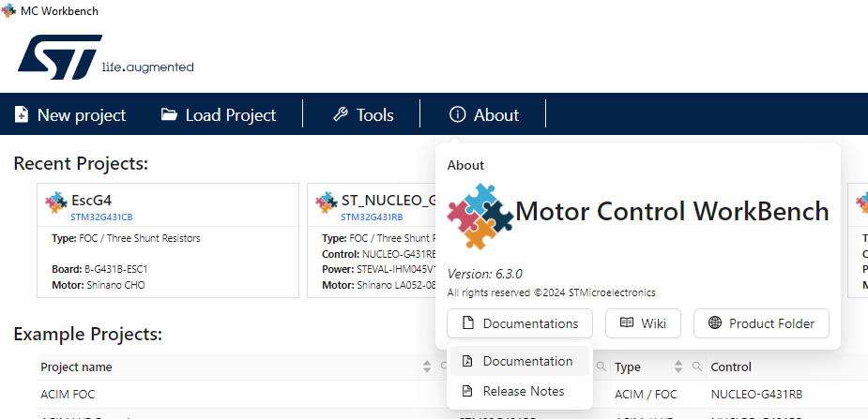Select Release Notes from the dropdown list
Viewport: 868px width, 419px height.
pos(520,391)
